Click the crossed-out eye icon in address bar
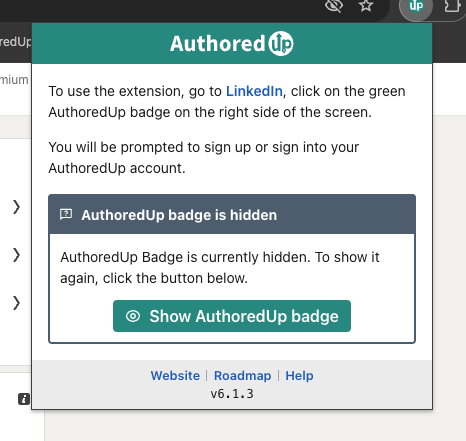The height and width of the screenshot is (441, 466). [334, 6]
